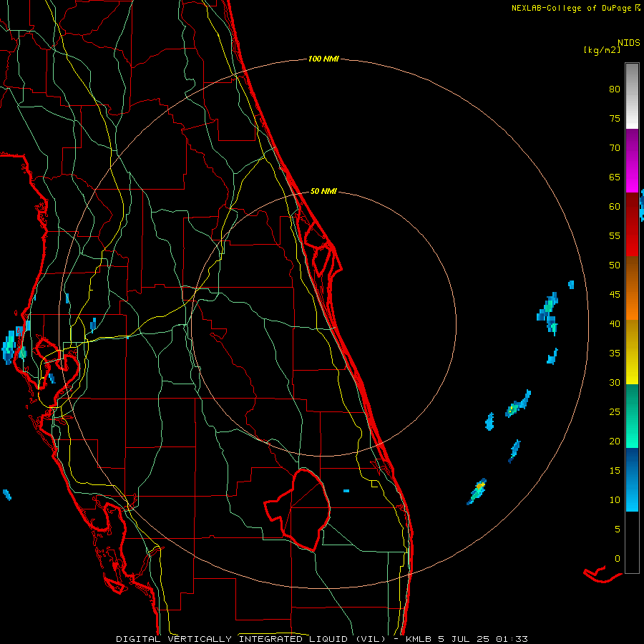Click the scale value 35

pyautogui.click(x=615, y=353)
